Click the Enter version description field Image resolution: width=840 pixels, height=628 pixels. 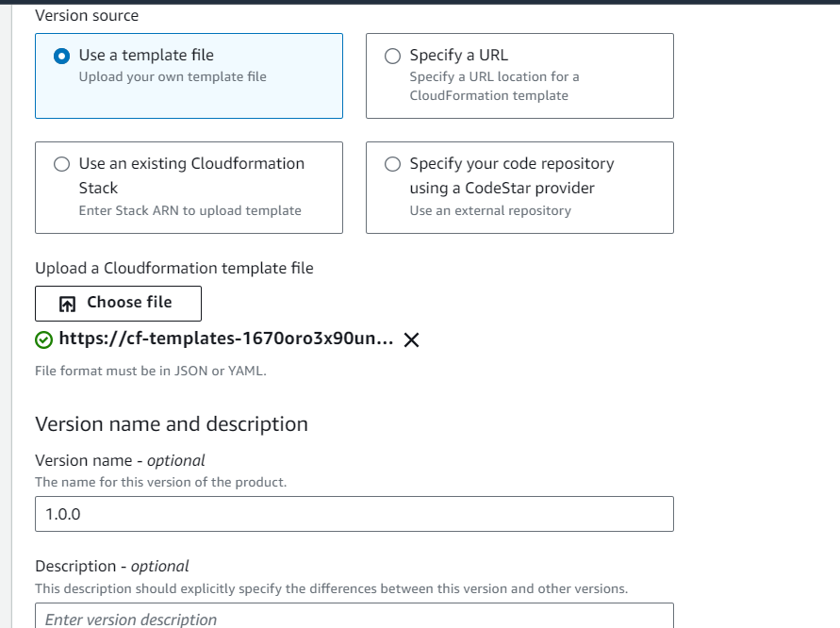354,618
